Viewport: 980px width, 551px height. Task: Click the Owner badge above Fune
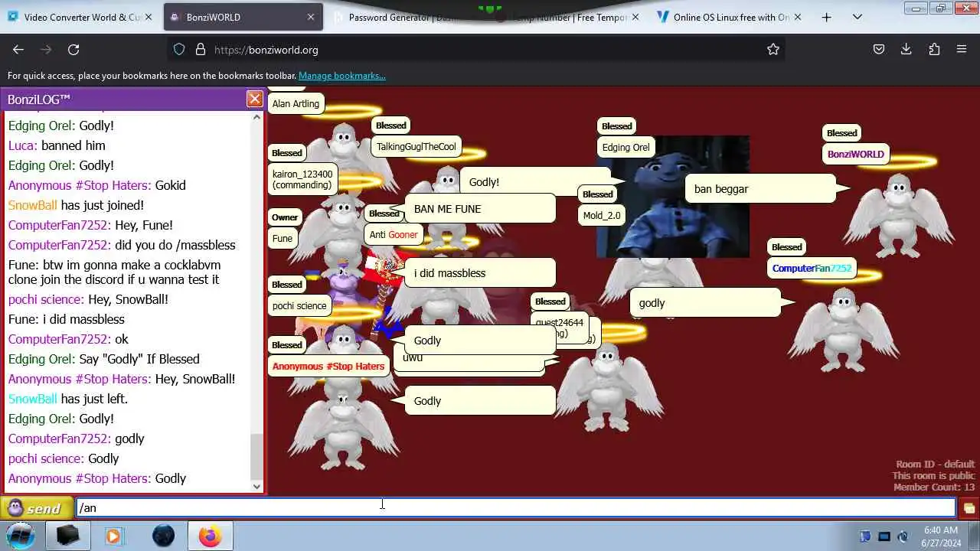(x=284, y=217)
